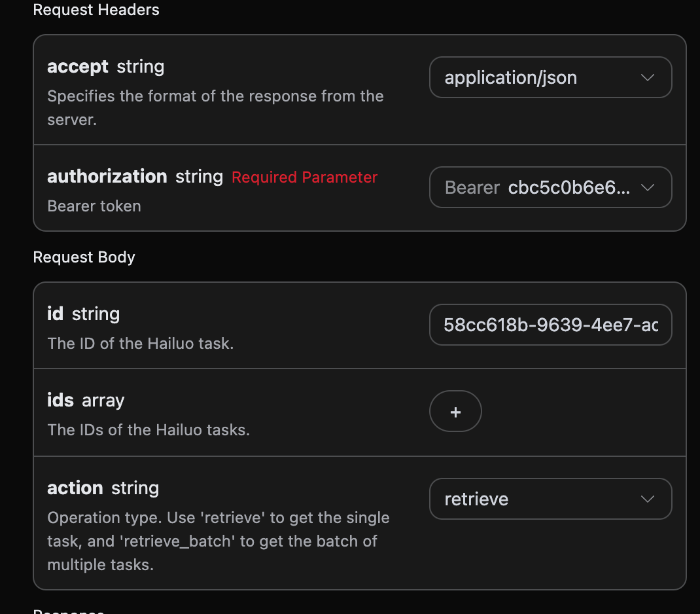This screenshot has height=614, width=700.
Task: Click the chevron beside the Bearer token value
Action: coord(648,188)
